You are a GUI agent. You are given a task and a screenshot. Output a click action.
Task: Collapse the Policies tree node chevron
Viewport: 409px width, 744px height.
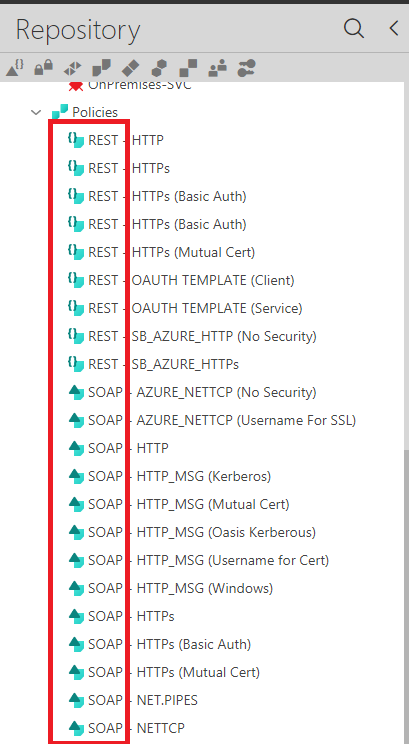click(x=36, y=112)
